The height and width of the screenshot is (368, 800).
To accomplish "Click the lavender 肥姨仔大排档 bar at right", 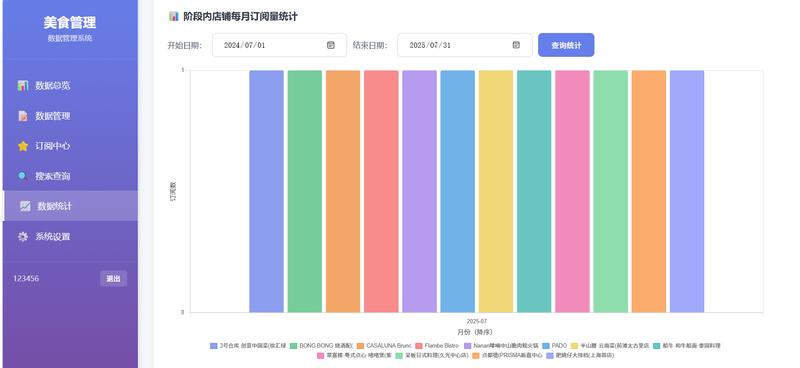I will click(x=687, y=191).
